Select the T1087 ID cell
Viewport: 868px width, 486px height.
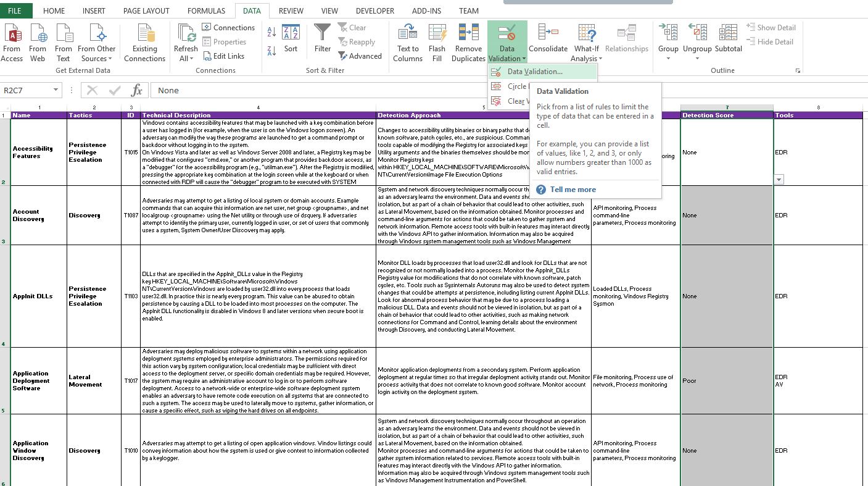[131, 216]
